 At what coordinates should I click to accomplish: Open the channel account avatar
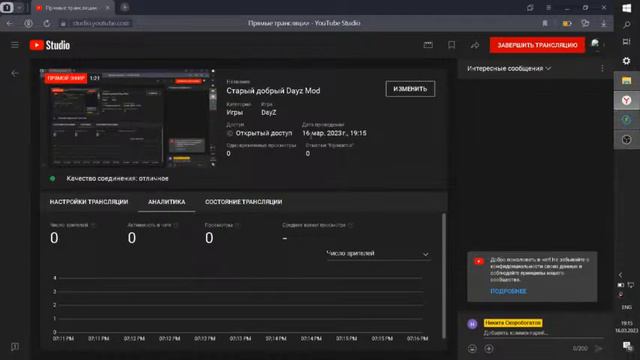[596, 44]
